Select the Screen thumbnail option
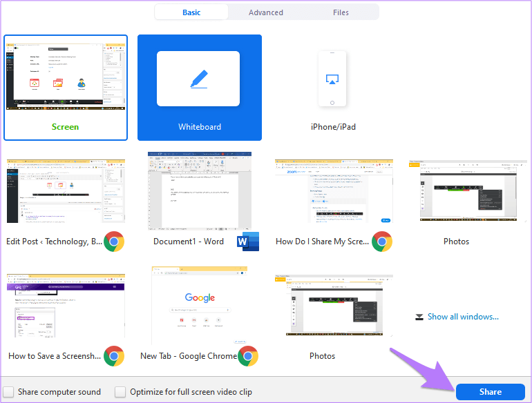The width and height of the screenshot is (532, 403). coord(66,88)
